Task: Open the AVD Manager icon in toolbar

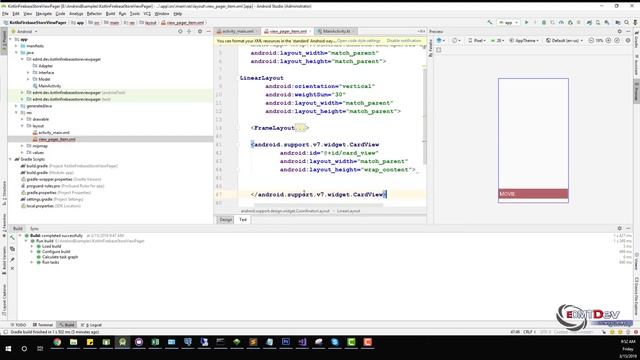Action: [598, 22]
